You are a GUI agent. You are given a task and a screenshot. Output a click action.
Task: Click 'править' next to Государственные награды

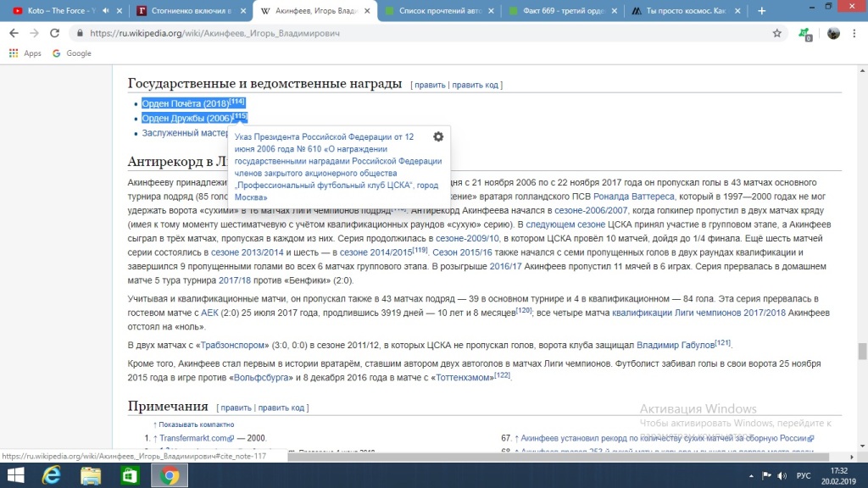tap(430, 85)
